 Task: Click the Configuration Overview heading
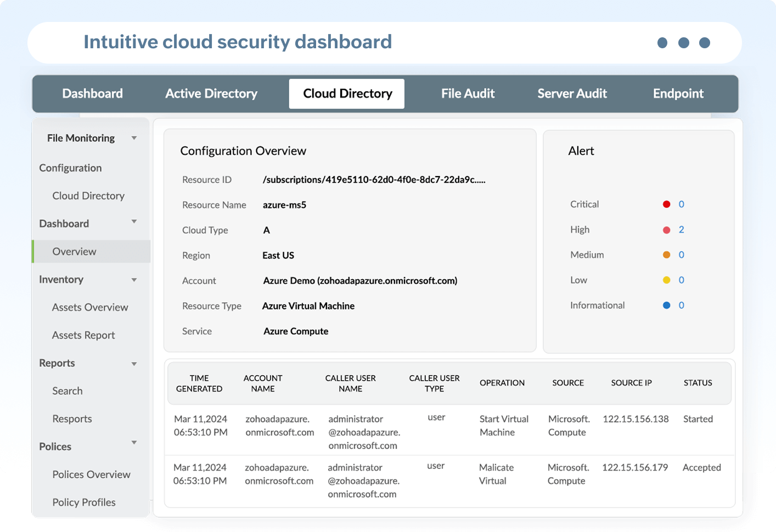click(243, 151)
